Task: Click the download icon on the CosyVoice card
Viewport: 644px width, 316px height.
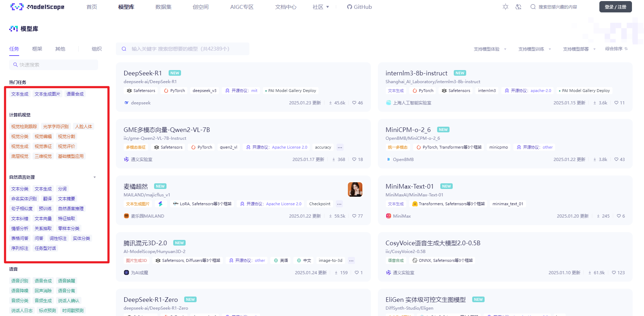Action: 590,273
